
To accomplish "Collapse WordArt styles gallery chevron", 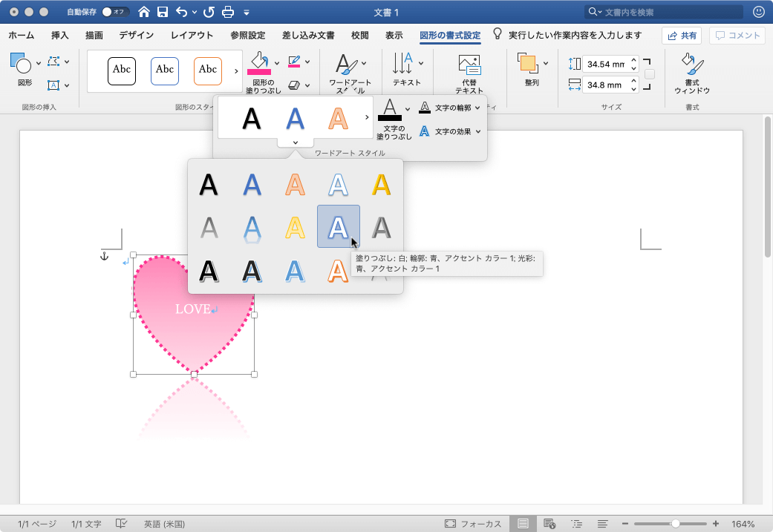I will click(x=296, y=142).
